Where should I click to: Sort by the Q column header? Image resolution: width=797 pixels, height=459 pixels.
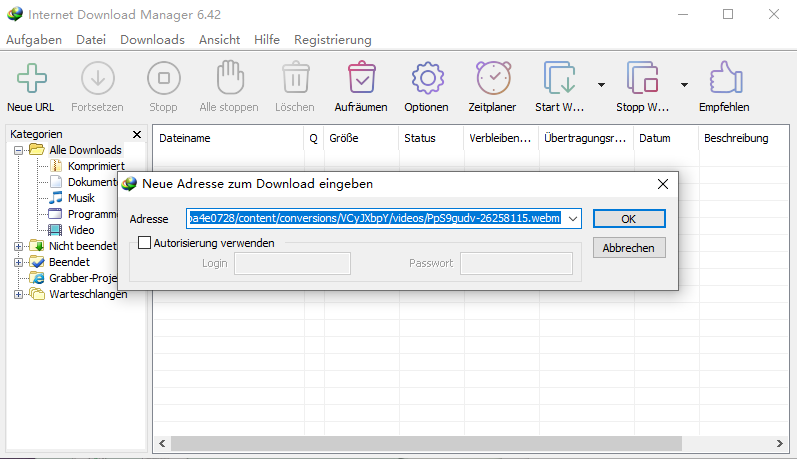click(314, 138)
